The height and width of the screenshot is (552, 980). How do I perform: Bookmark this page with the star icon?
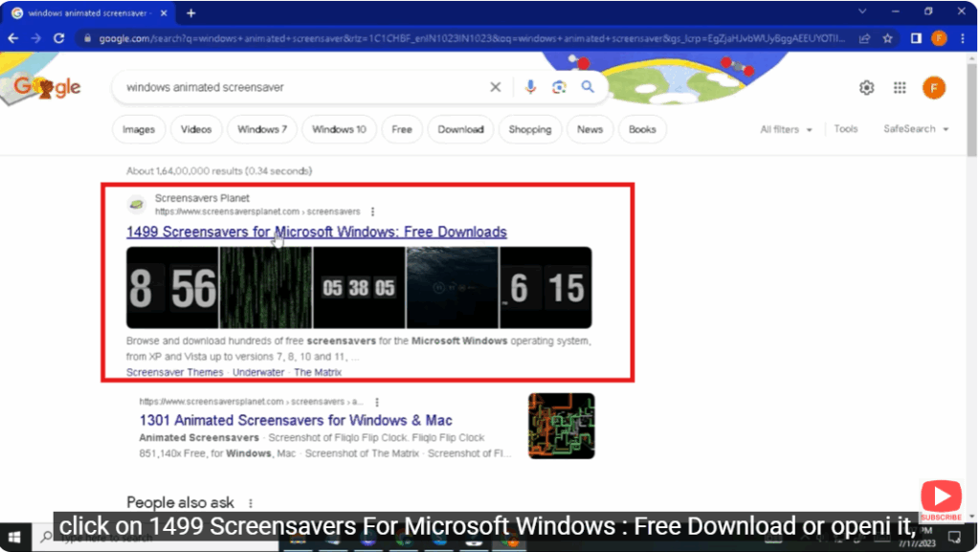tap(887, 38)
